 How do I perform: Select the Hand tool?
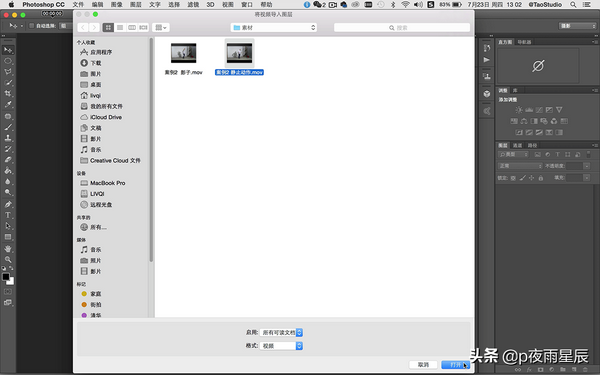click(8, 249)
